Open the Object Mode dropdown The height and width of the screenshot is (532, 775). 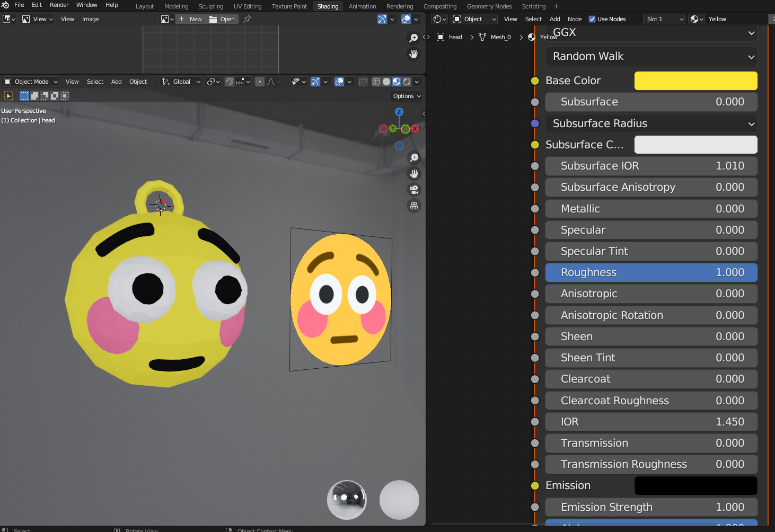[31, 82]
